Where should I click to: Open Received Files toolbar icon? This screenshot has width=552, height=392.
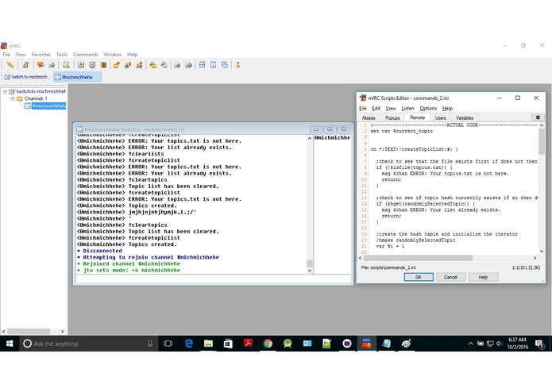pyautogui.click(x=152, y=65)
